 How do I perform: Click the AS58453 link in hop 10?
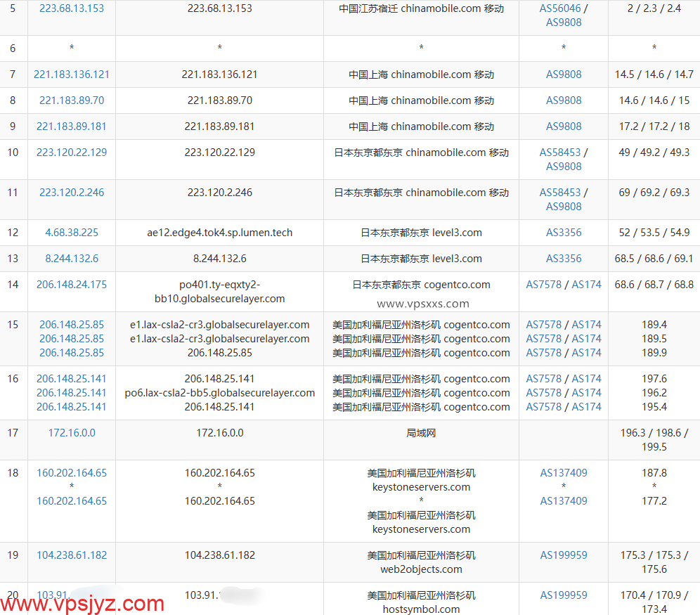pos(560,153)
